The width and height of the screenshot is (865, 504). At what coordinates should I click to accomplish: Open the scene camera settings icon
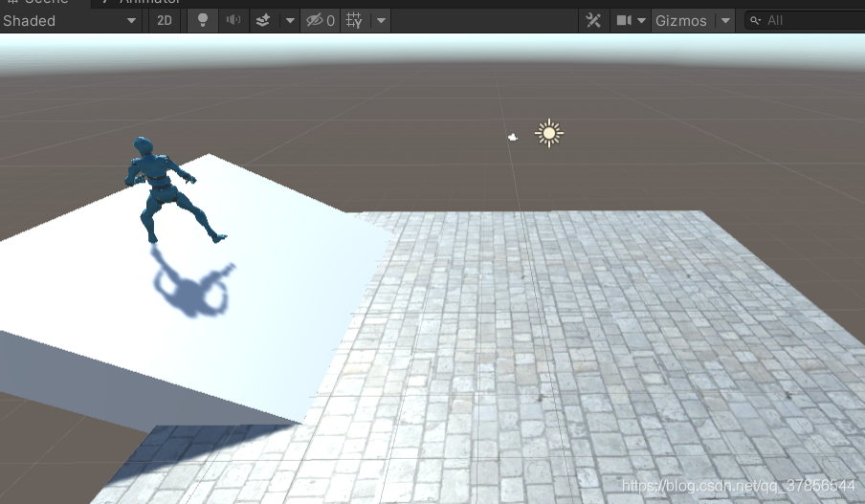click(x=624, y=21)
